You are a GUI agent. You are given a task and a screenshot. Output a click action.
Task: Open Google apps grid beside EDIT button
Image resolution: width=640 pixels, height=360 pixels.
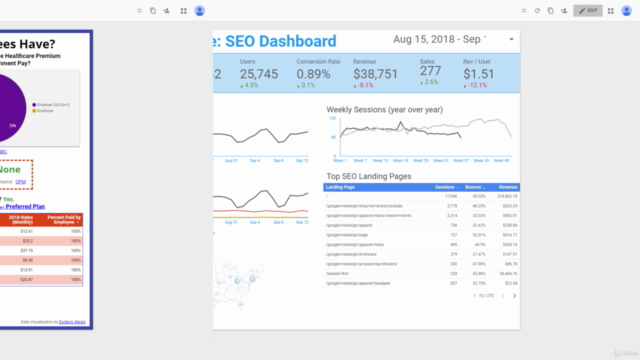(611, 11)
